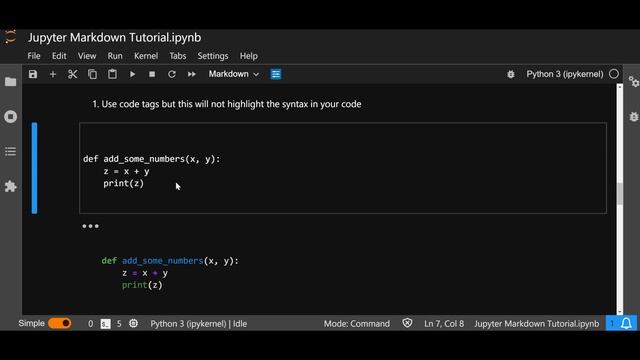The image size is (640, 360).
Task: Open the Edit menu
Action: (59, 56)
